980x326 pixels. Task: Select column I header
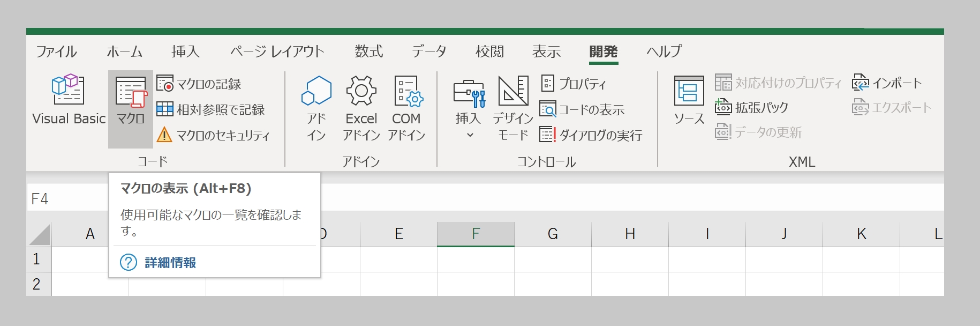coord(707,234)
